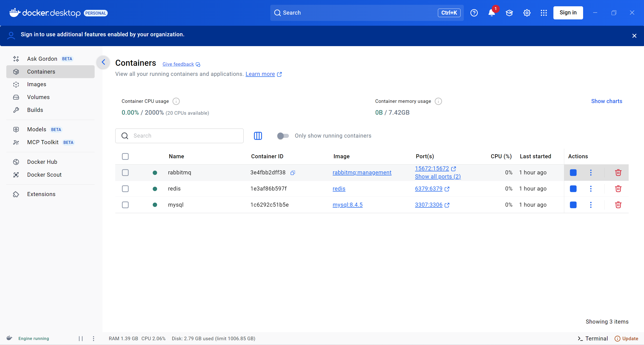This screenshot has height=345, width=644.
Task: Pause the Docker engine
Action: [81, 338]
